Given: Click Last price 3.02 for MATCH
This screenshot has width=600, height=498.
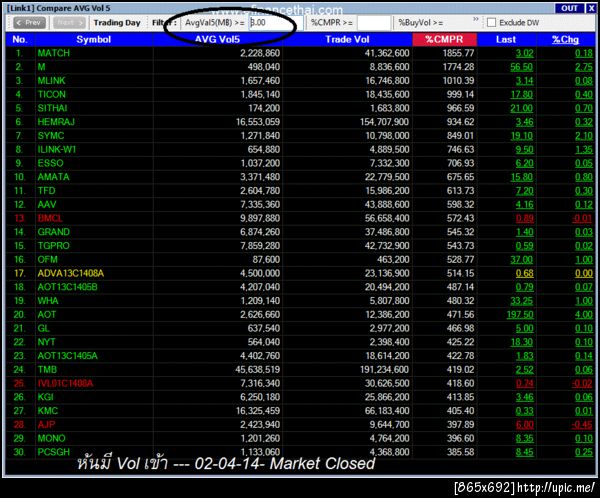Looking at the screenshot, I should (x=524, y=53).
